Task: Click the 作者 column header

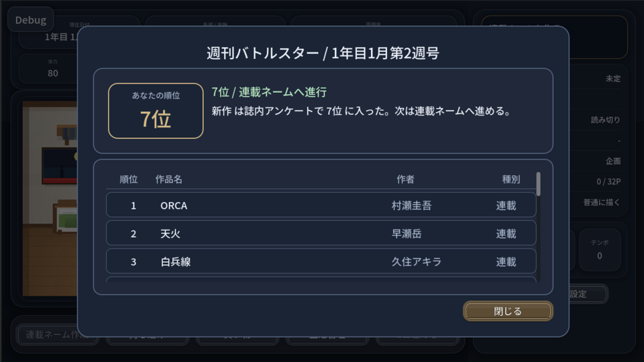Action: pos(405,179)
